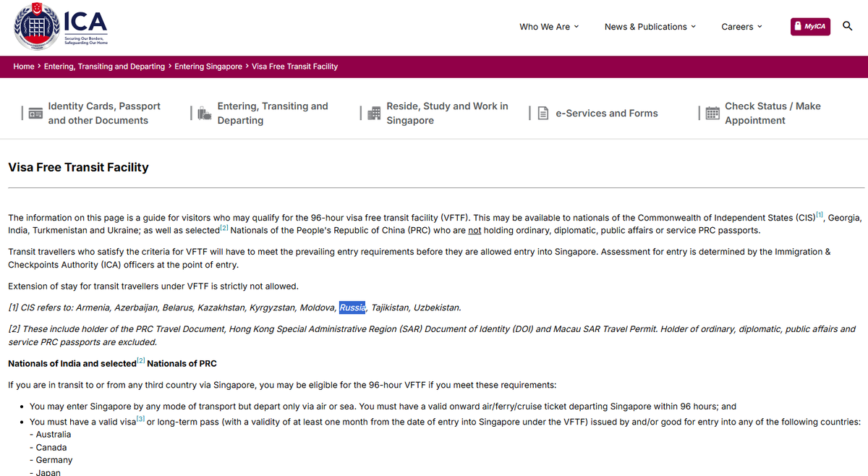Click the identity card icon in navigation
Viewport: 868px width, 476px height.
[35, 114]
